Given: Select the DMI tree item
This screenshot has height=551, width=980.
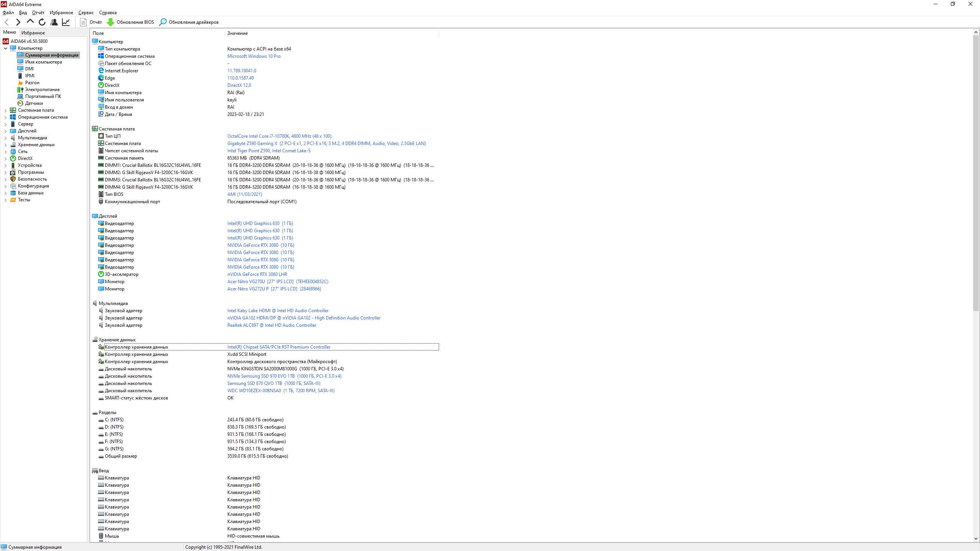Looking at the screenshot, I should 29,69.
